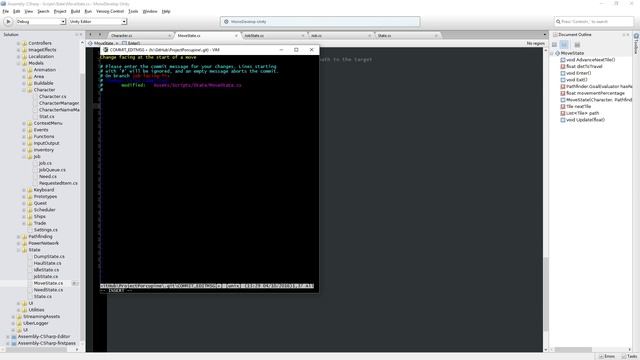The width and height of the screenshot is (640, 360).
Task: Switch to the MoveState.cs editor tab
Action: (x=207, y=36)
